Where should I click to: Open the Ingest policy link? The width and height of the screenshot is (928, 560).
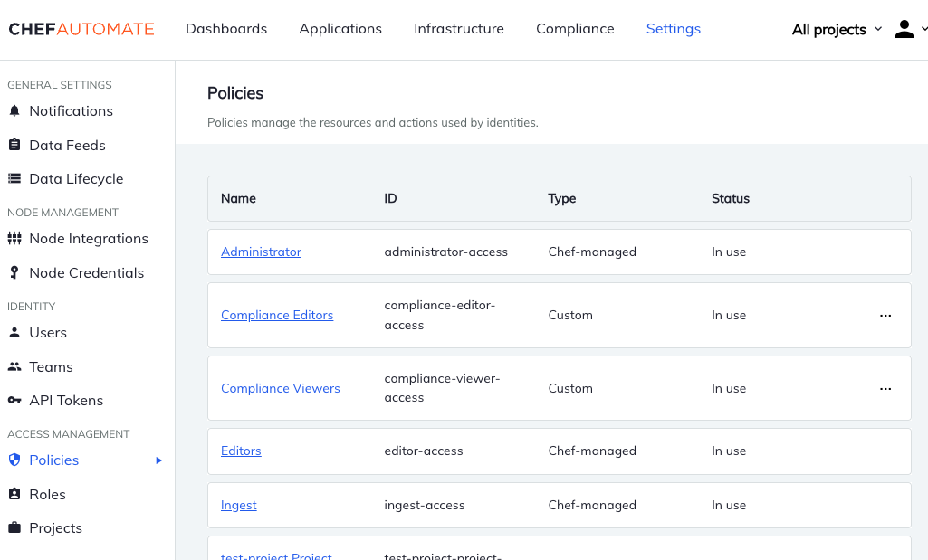238,505
